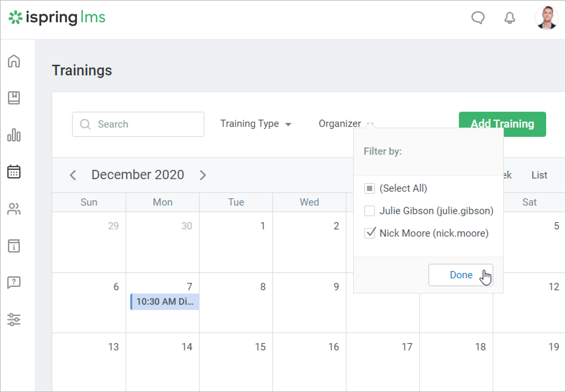
Task: Open the Settings sliders icon in sidebar
Action: click(14, 320)
